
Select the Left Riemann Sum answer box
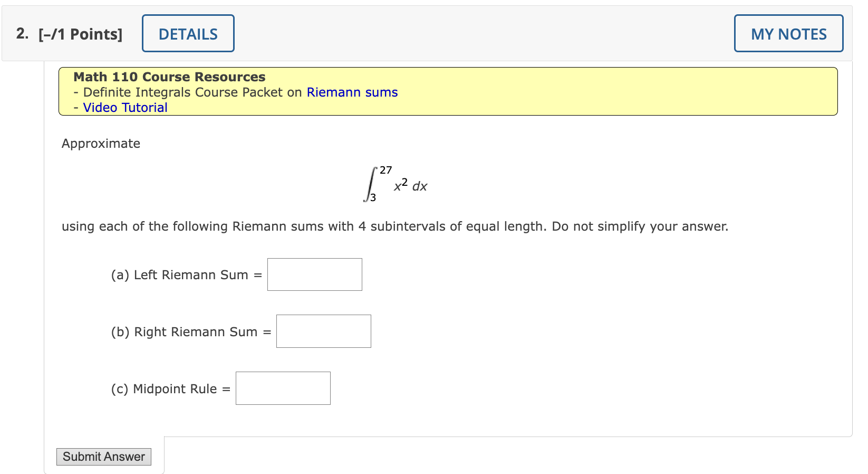click(314, 274)
